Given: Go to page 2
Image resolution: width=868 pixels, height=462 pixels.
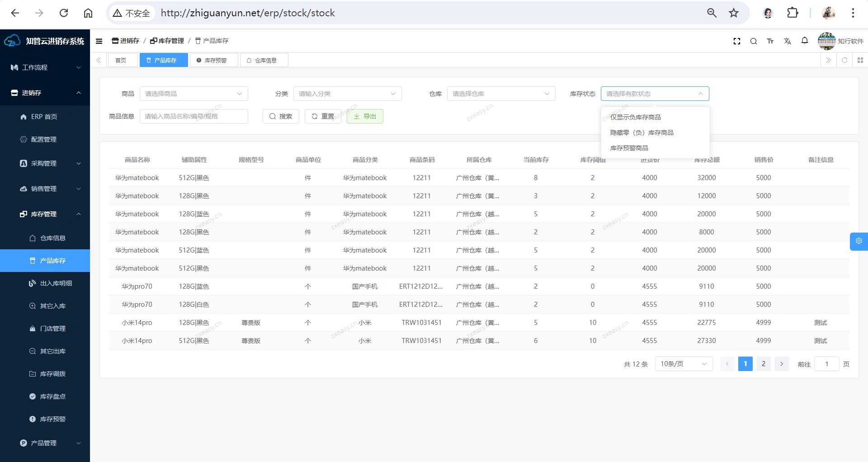Looking at the screenshot, I should 764,364.
